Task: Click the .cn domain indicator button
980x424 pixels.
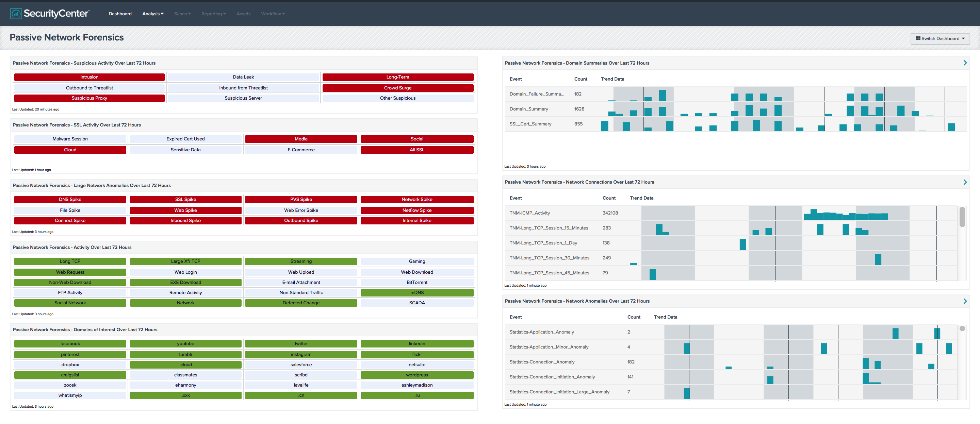Action: coord(300,395)
